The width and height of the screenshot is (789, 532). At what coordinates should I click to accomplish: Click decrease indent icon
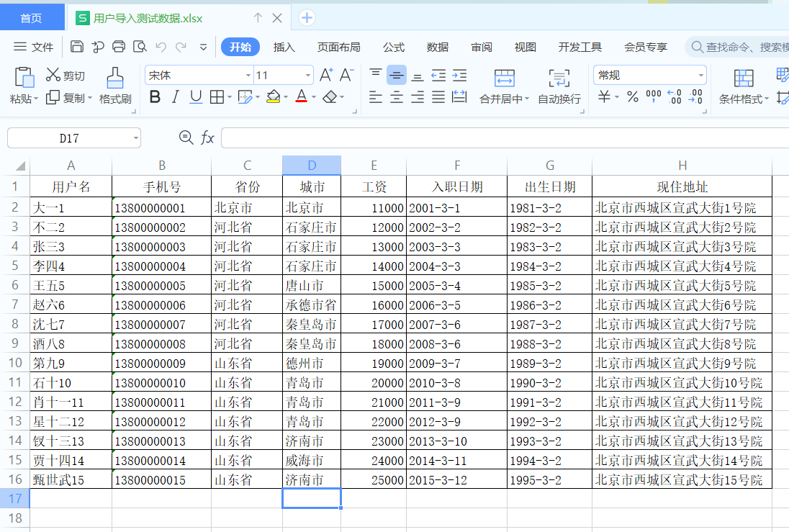(x=438, y=76)
